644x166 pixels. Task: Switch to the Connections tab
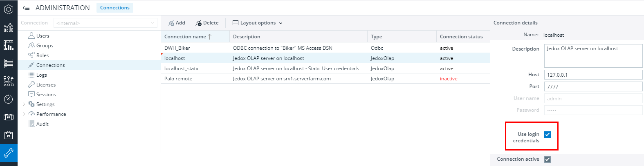[115, 8]
